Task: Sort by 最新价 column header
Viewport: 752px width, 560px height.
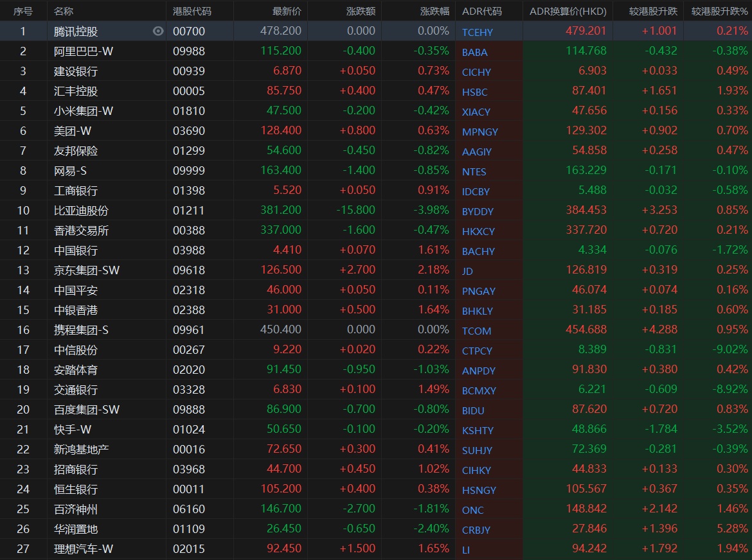Action: (x=287, y=11)
